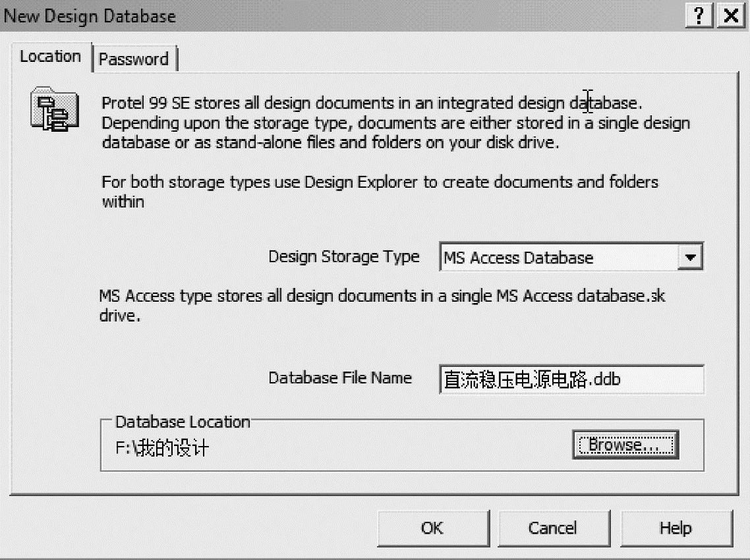This screenshot has height=560, width=750.
Task: Click the Protel 99 SE description paragraph
Action: (x=395, y=123)
